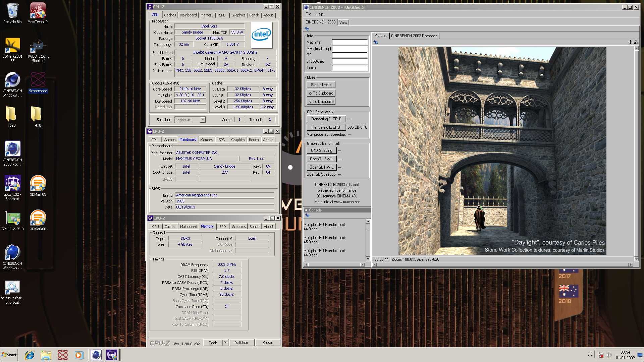Click the move-arrows icon above the picture
The image size is (644, 362).
tap(630, 42)
